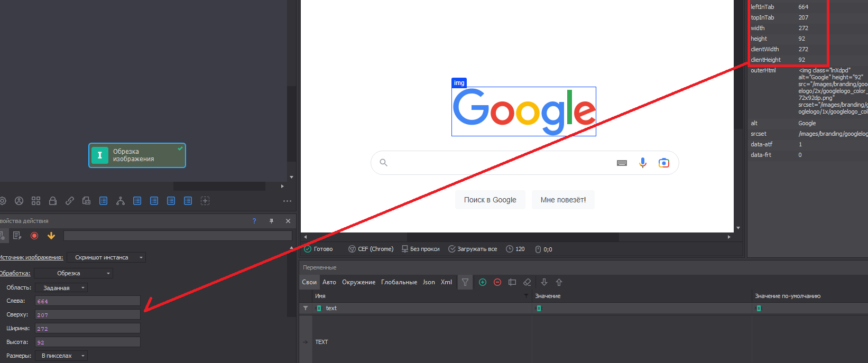
Task: Click the notes list icon beside the record button
Action: [x=17, y=236]
